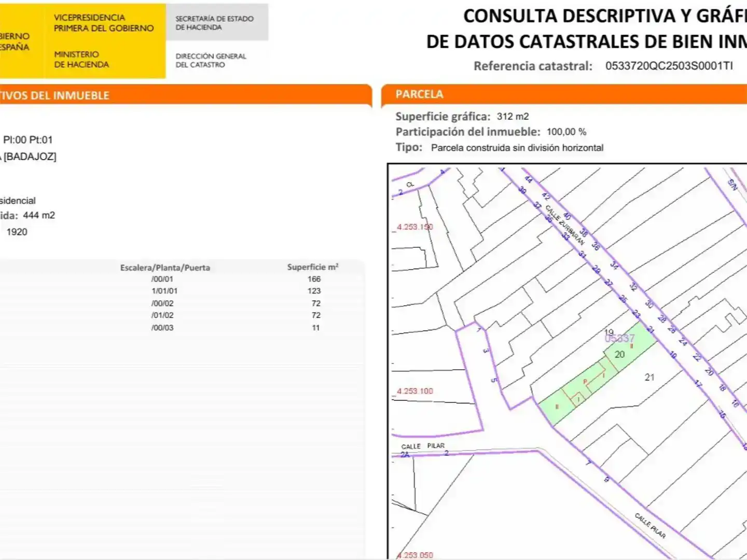Click the 4.253.050 coordinate label on the map
This screenshot has width=747, height=560.
point(415,555)
